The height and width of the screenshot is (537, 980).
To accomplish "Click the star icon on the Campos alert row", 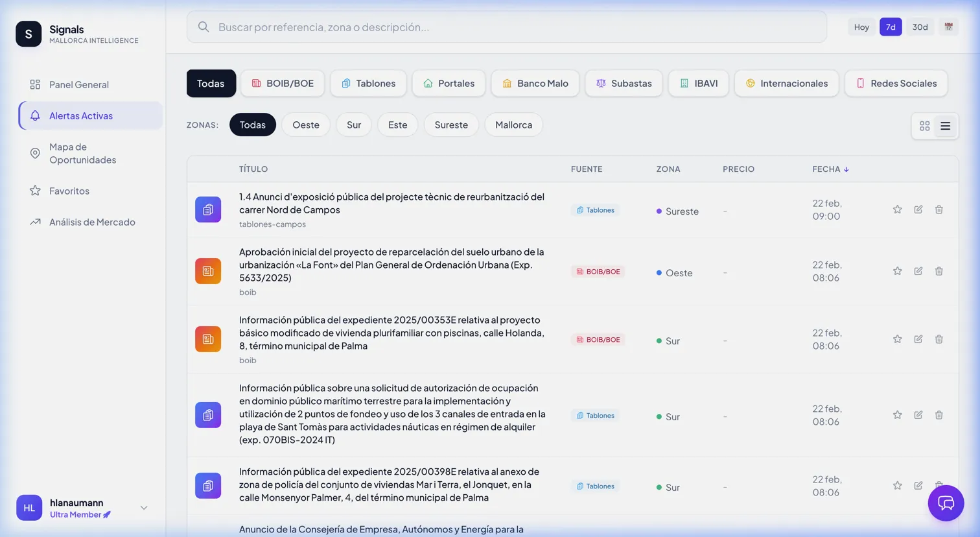I will tap(897, 209).
